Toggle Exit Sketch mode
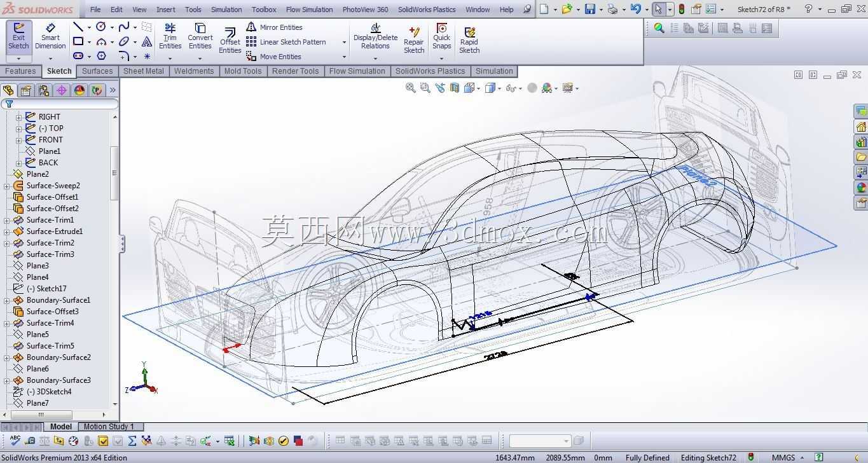Screen dimensions: 868x463 coord(18,36)
